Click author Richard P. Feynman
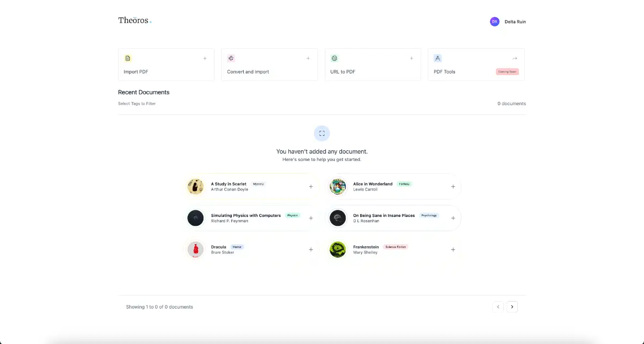Screen dimensions: 644x344 pyautogui.click(x=230, y=221)
